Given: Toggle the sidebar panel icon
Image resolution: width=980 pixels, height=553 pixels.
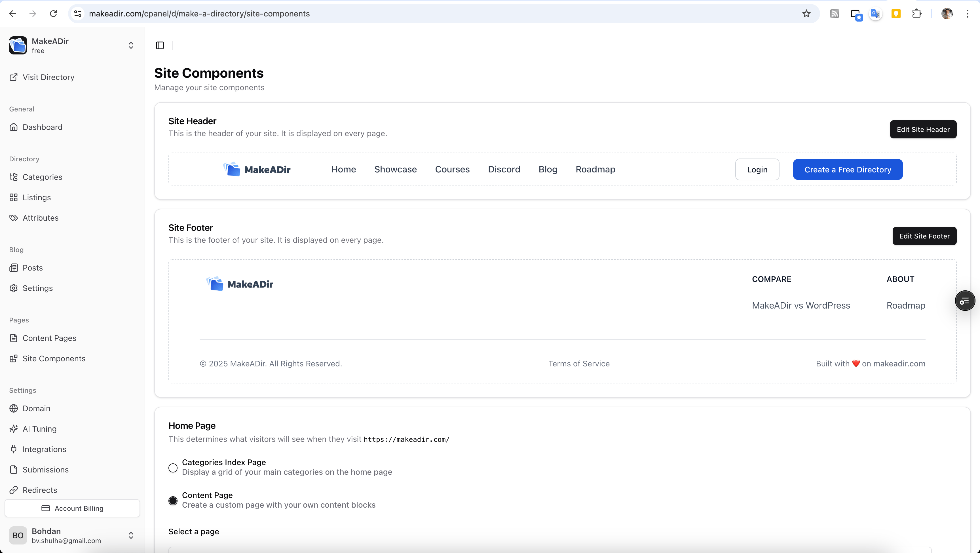Looking at the screenshot, I should pyautogui.click(x=160, y=45).
